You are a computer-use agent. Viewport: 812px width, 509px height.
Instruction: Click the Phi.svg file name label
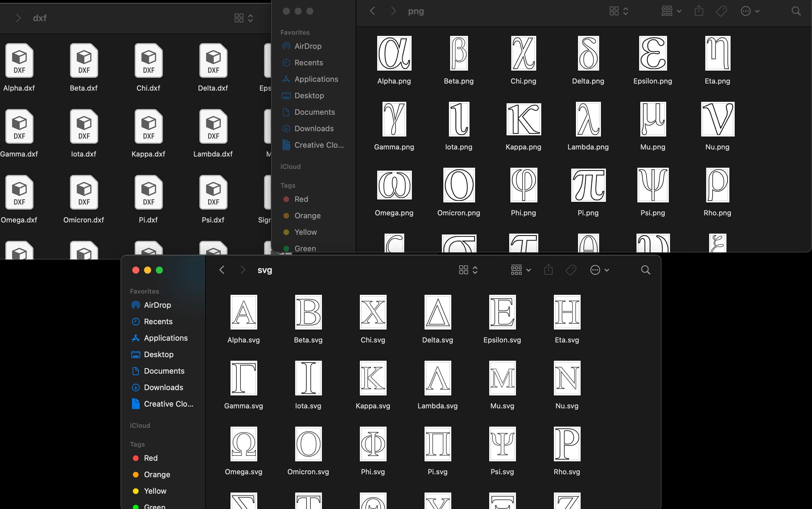[373, 472]
